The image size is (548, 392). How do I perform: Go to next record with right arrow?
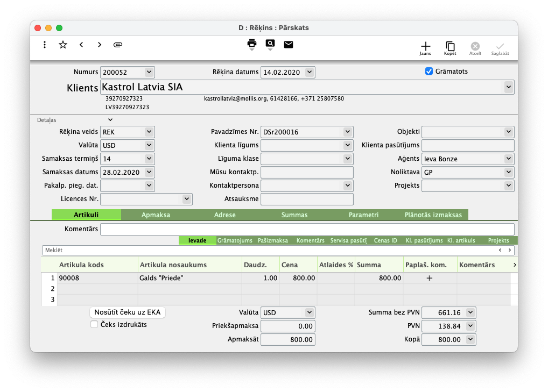click(100, 45)
